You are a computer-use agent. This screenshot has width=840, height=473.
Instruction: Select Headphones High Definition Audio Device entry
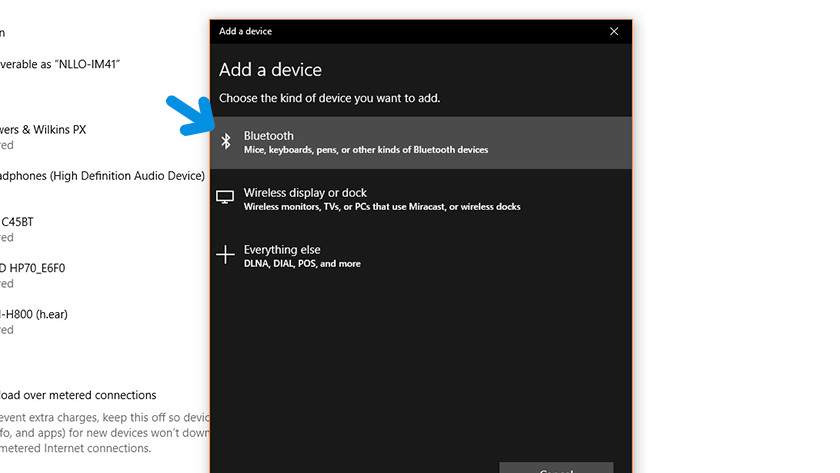pyautogui.click(x=102, y=176)
